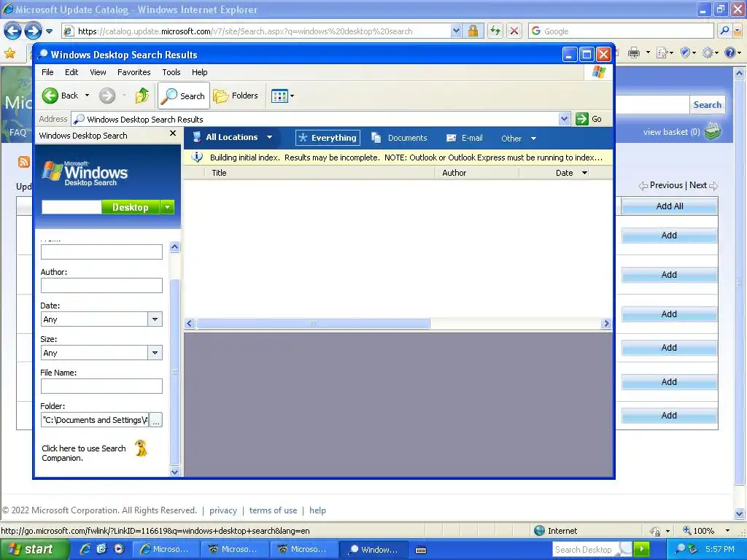Viewport: 747px width, 560px height.
Task: Click the catalog Search button
Action: tap(707, 105)
